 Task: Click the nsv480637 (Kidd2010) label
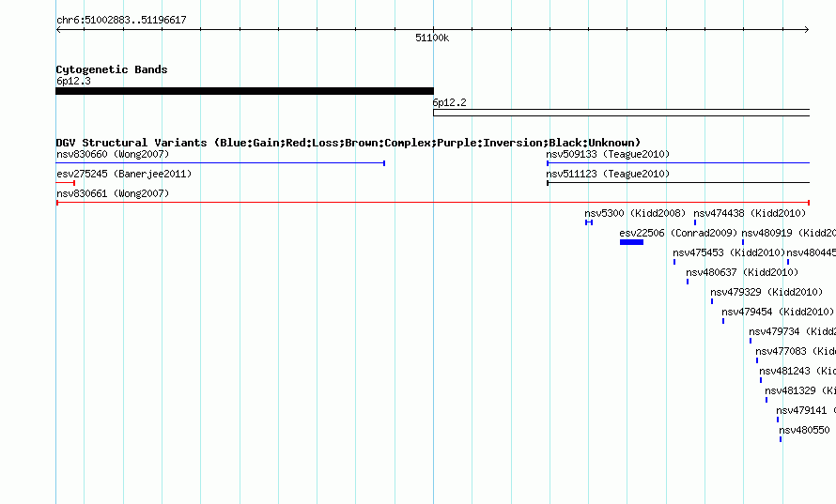tap(742, 273)
